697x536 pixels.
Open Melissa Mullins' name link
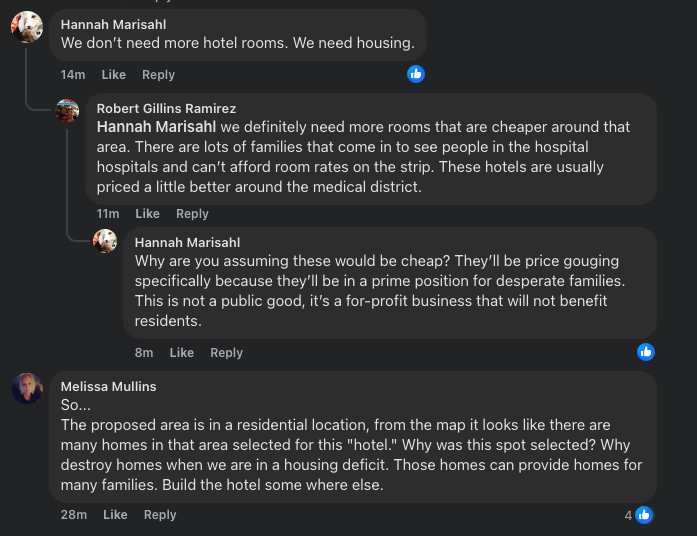tap(108, 387)
